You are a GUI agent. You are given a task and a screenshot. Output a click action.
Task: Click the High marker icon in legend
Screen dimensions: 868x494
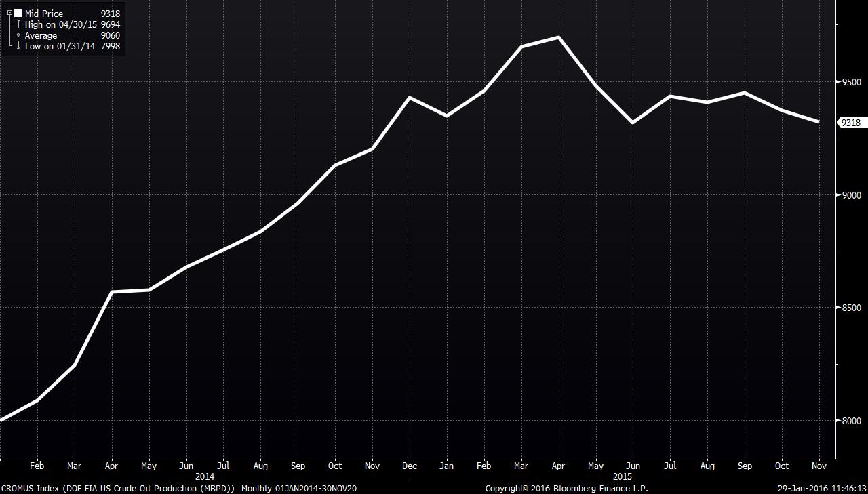coord(18,24)
